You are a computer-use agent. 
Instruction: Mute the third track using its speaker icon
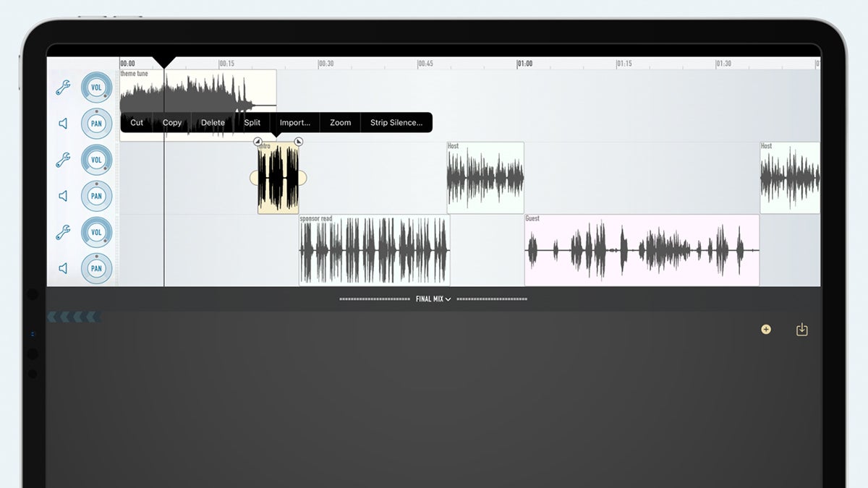click(63, 268)
